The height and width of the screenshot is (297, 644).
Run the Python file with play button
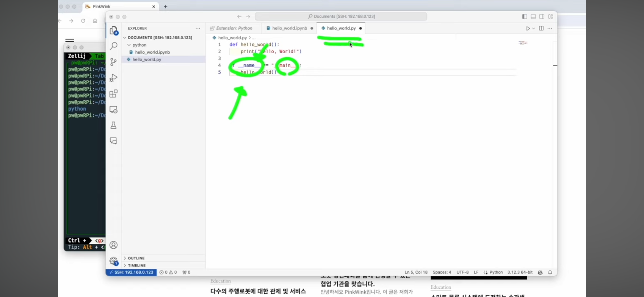click(528, 29)
